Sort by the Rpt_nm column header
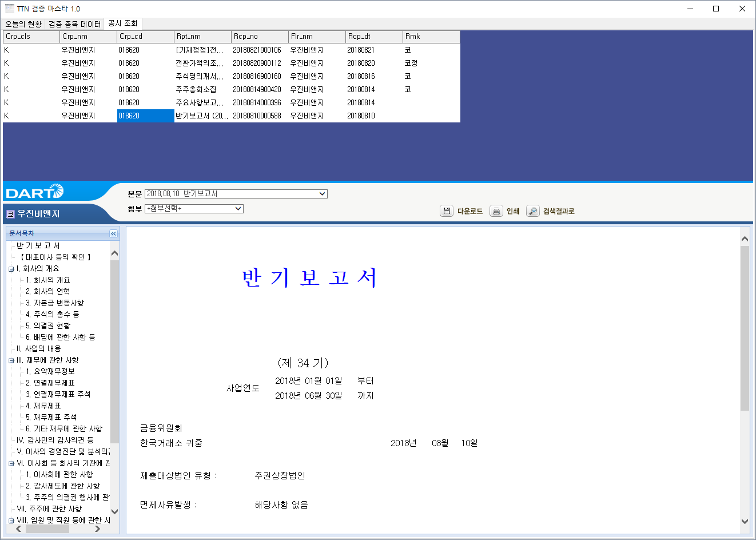The image size is (756, 540). click(202, 37)
